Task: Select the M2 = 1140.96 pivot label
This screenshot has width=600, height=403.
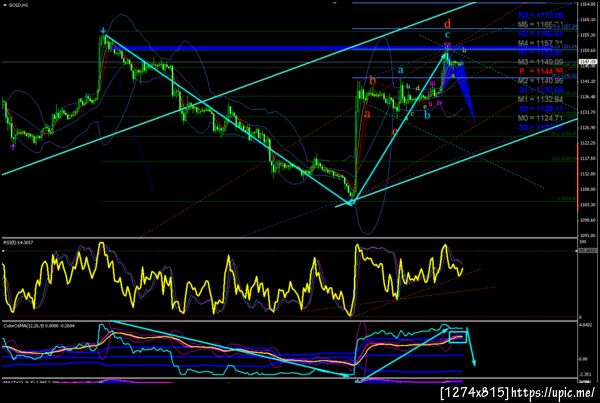Action: (x=540, y=81)
